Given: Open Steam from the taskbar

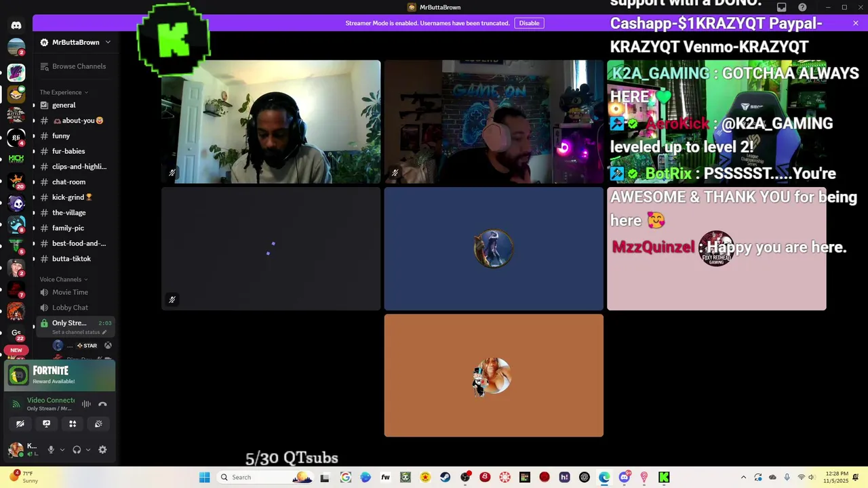Looking at the screenshot, I should coord(445,477).
